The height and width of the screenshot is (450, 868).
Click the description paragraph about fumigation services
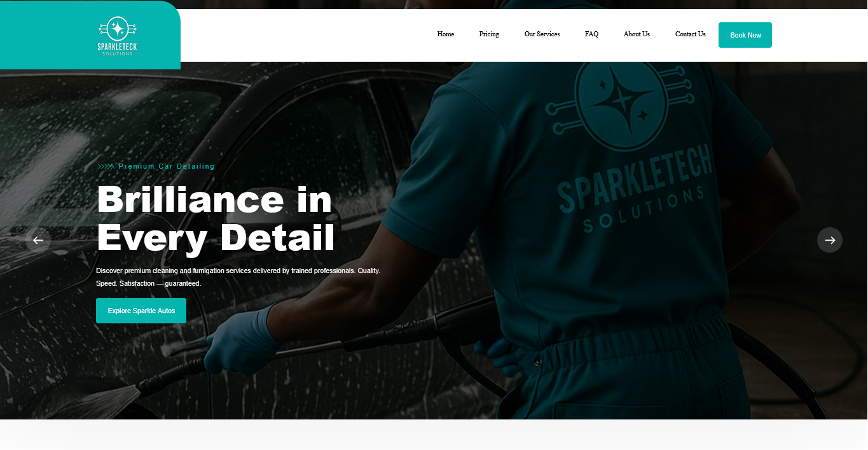pos(238,277)
